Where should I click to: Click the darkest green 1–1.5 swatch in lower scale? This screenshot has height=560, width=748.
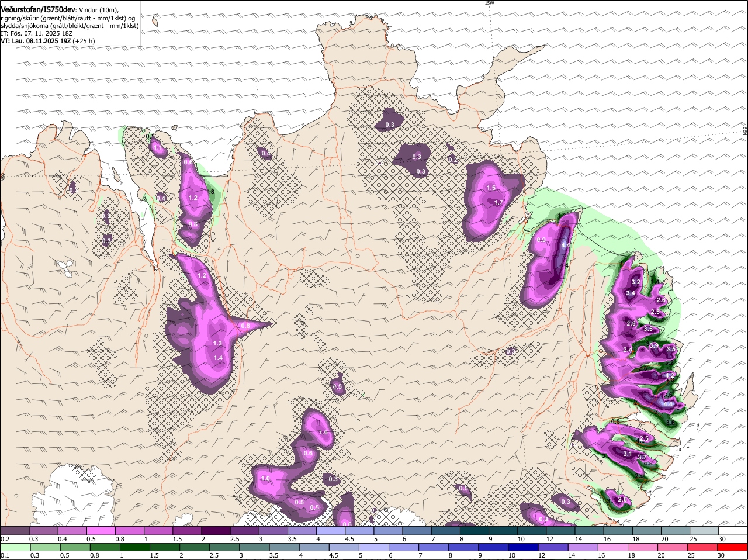(134, 548)
